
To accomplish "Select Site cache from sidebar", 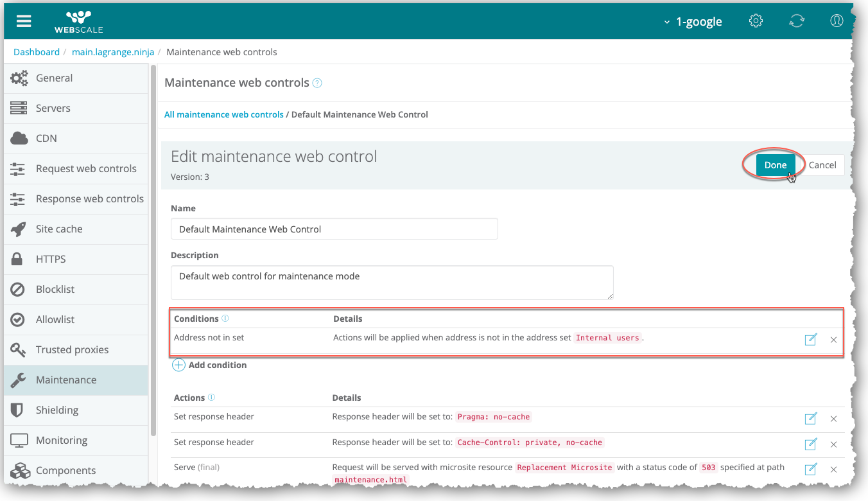I will 59,229.
